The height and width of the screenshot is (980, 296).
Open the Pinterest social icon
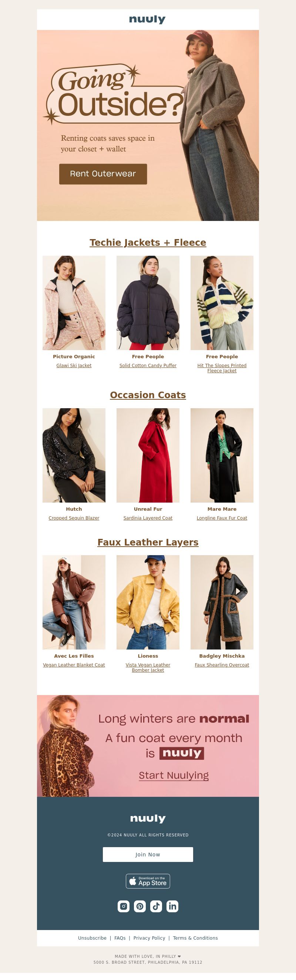coord(140,906)
